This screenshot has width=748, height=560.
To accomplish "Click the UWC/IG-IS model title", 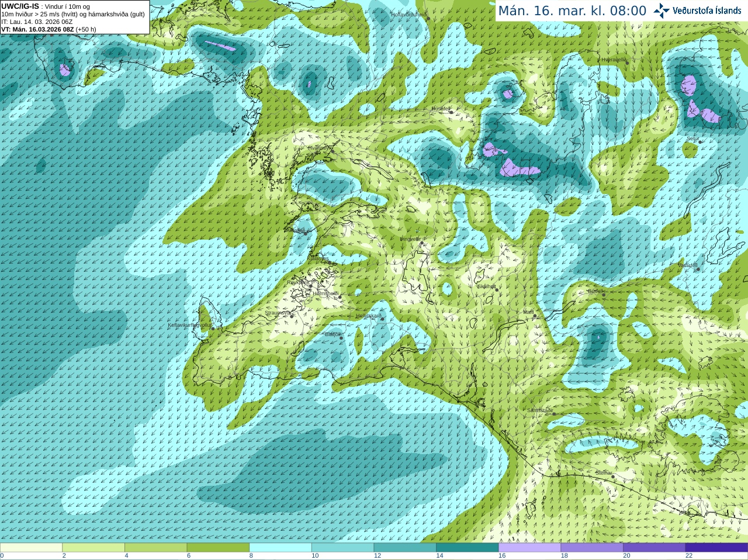I will pos(20,6).
